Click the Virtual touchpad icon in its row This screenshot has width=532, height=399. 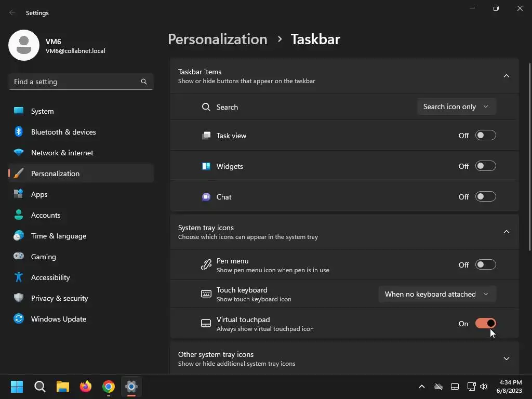point(206,323)
